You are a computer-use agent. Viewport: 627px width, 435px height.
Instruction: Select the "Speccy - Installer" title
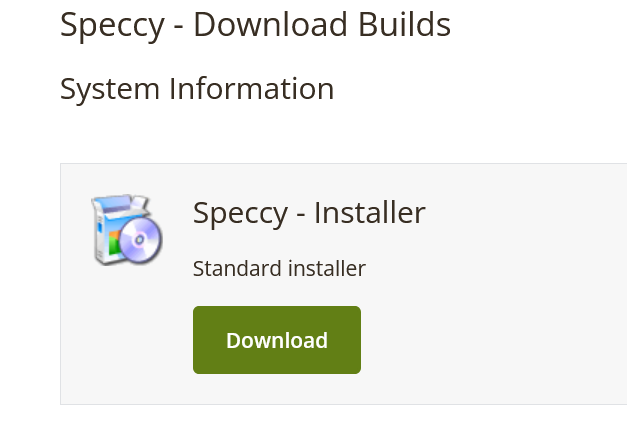pyautogui.click(x=309, y=213)
